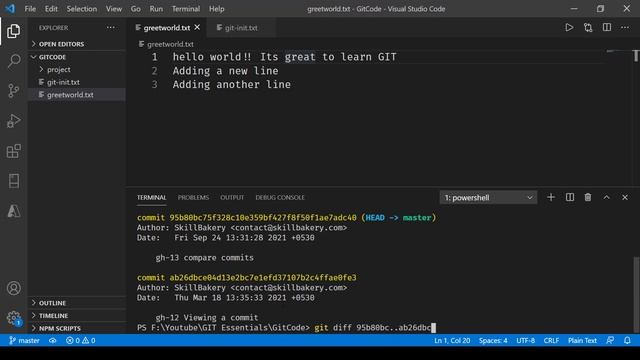640x360 pixels.
Task: Select the Terminal panel tab
Action: (151, 198)
